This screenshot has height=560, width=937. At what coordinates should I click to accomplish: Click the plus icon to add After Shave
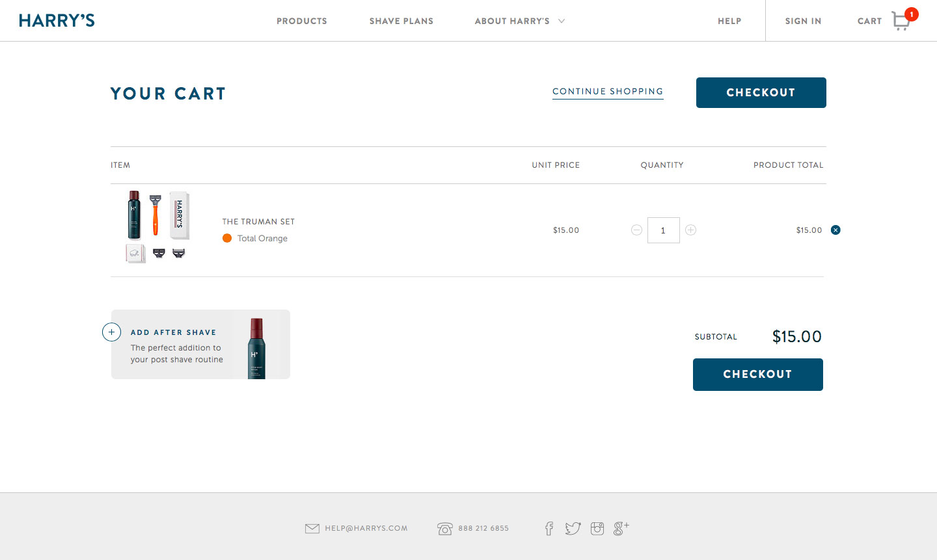coord(112,332)
